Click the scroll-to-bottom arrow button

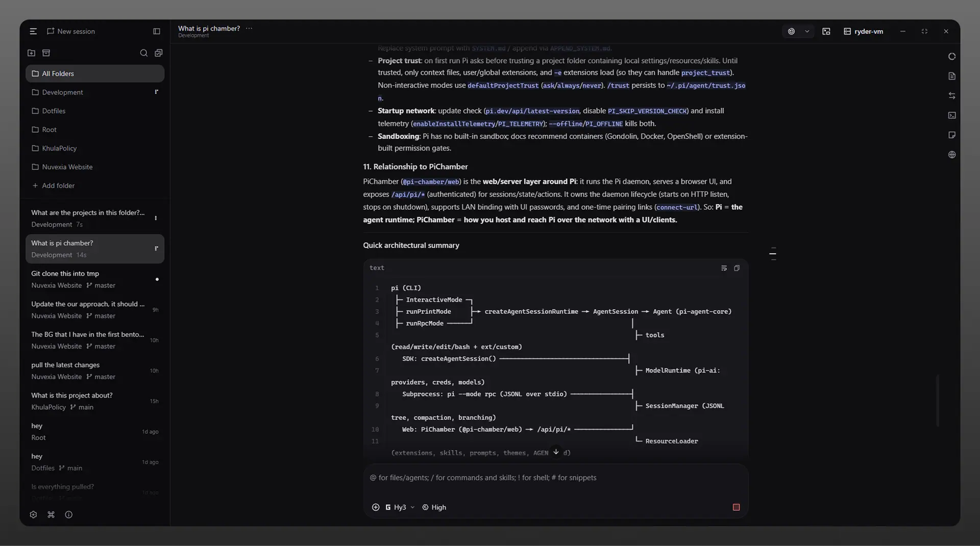click(x=556, y=452)
